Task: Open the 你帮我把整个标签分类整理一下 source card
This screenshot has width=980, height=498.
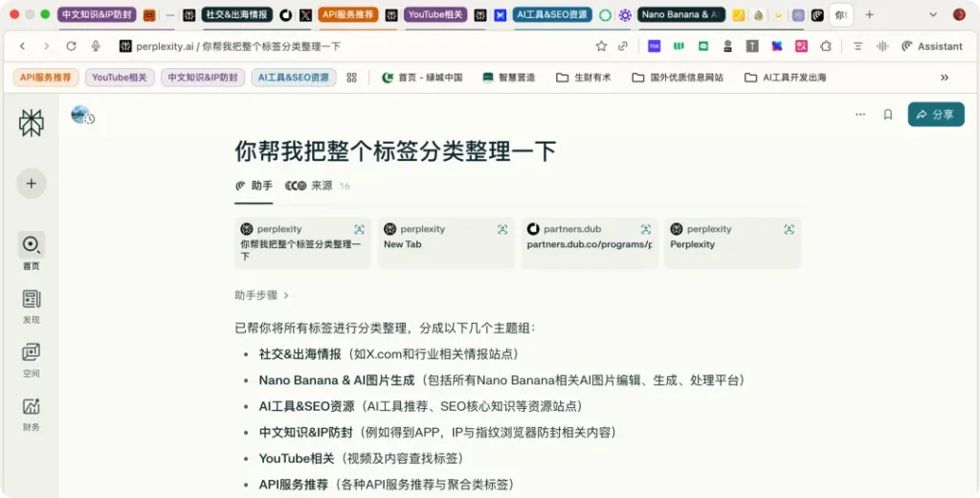Action: tap(302, 242)
